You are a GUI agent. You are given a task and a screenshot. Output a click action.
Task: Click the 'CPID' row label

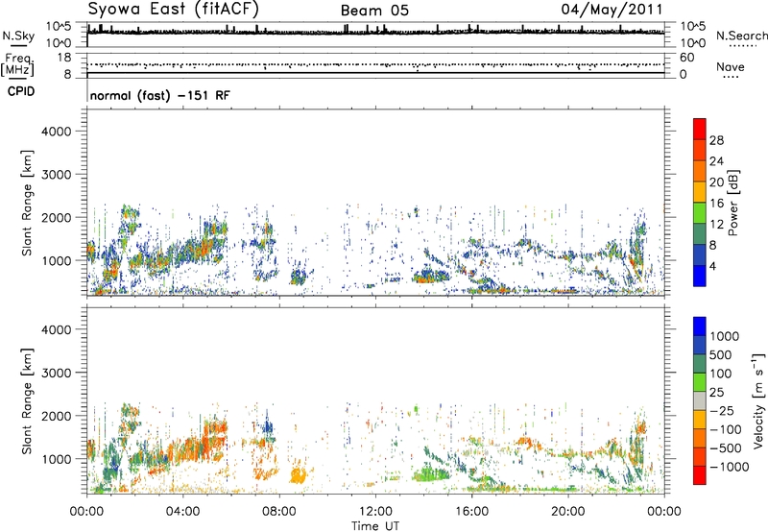click(21, 91)
